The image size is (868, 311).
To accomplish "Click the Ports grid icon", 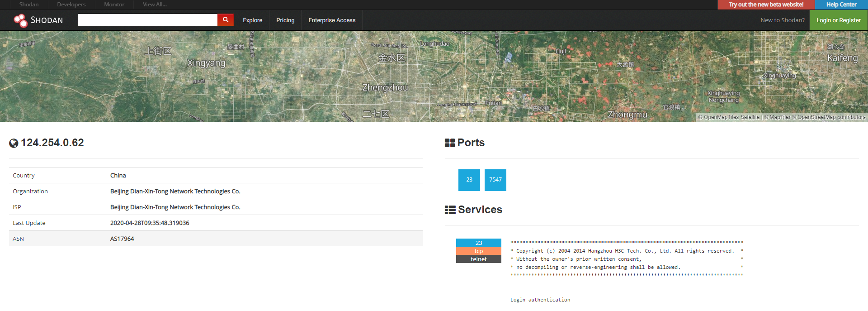I will (x=450, y=143).
